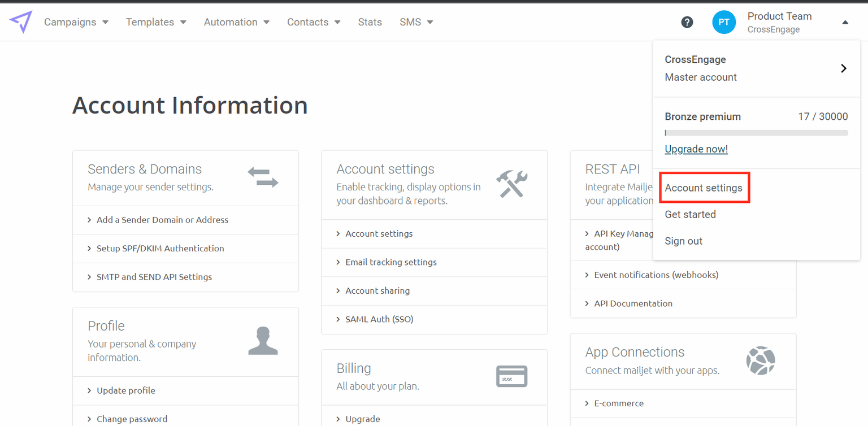
Task: Expand CrossEngage Master account chevron
Action: (844, 68)
